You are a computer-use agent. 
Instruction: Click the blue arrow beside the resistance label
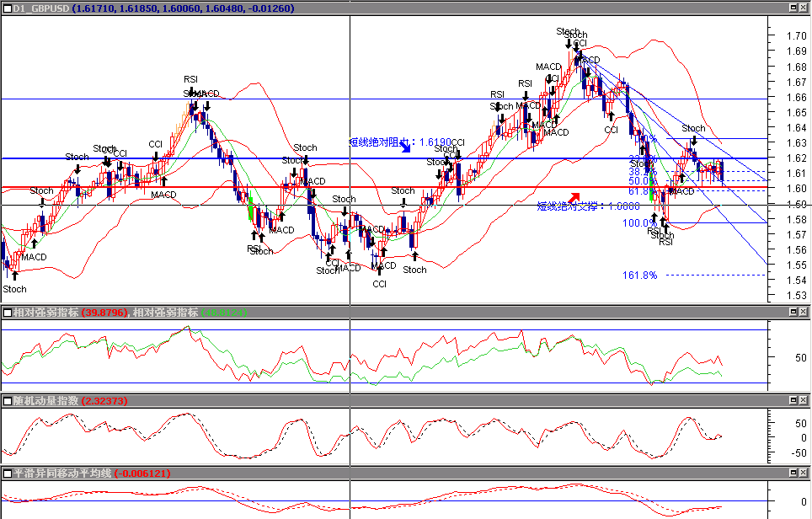[406, 147]
